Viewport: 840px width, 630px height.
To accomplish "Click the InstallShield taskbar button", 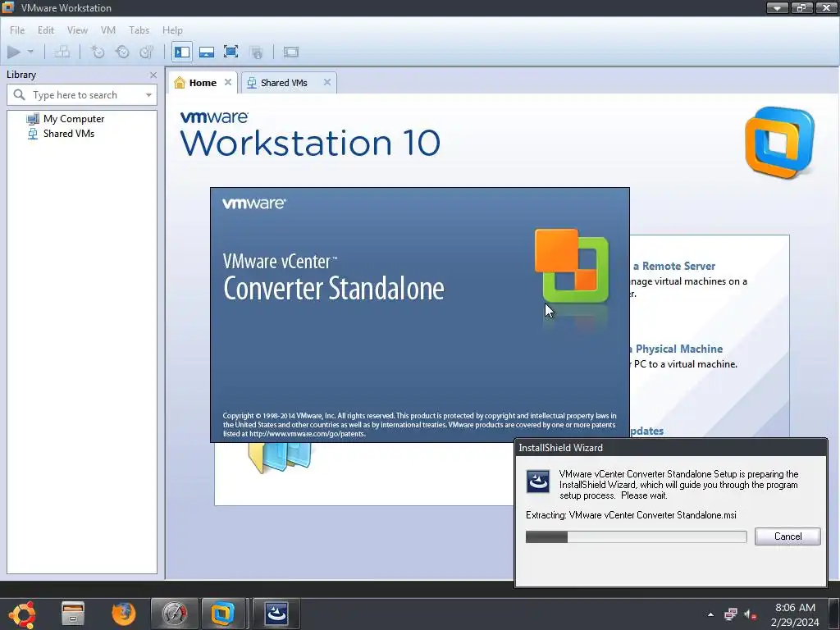I will click(276, 614).
